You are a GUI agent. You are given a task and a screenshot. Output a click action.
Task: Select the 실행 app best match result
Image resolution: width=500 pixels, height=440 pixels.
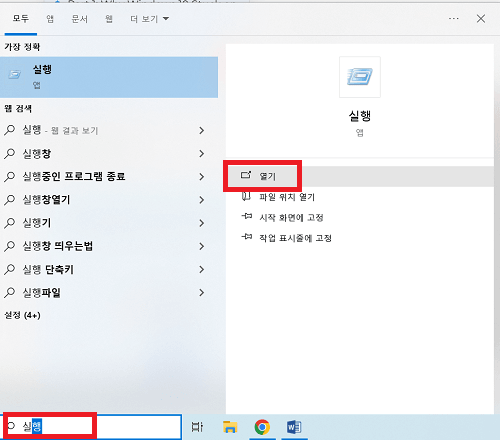coord(109,77)
